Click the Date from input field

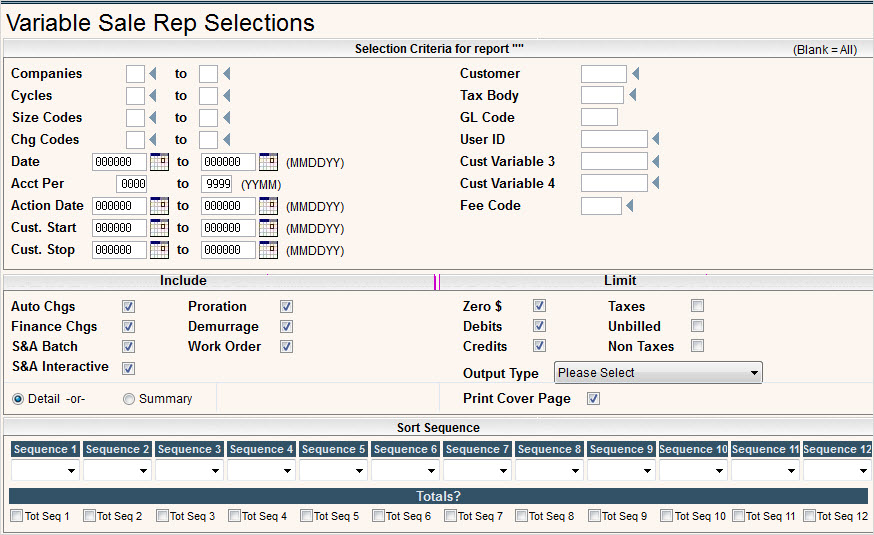click(119, 162)
